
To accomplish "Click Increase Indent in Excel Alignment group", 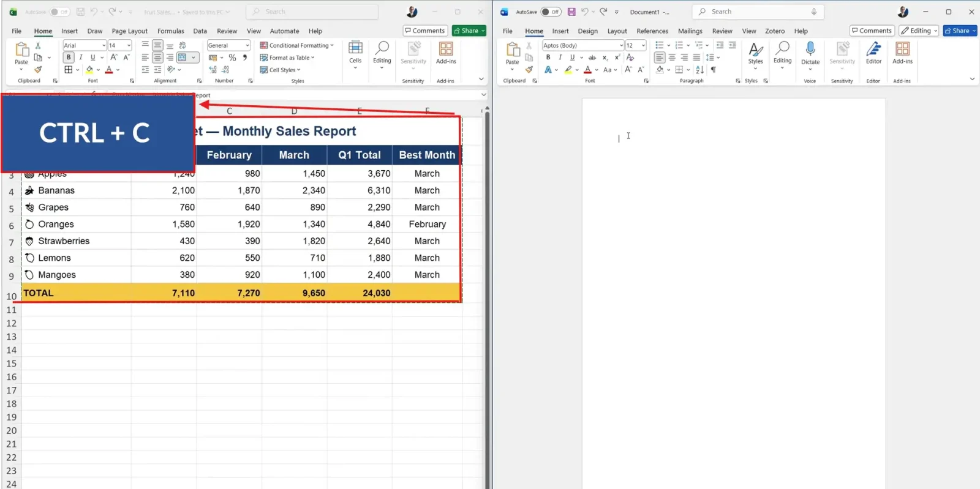I will (x=157, y=70).
